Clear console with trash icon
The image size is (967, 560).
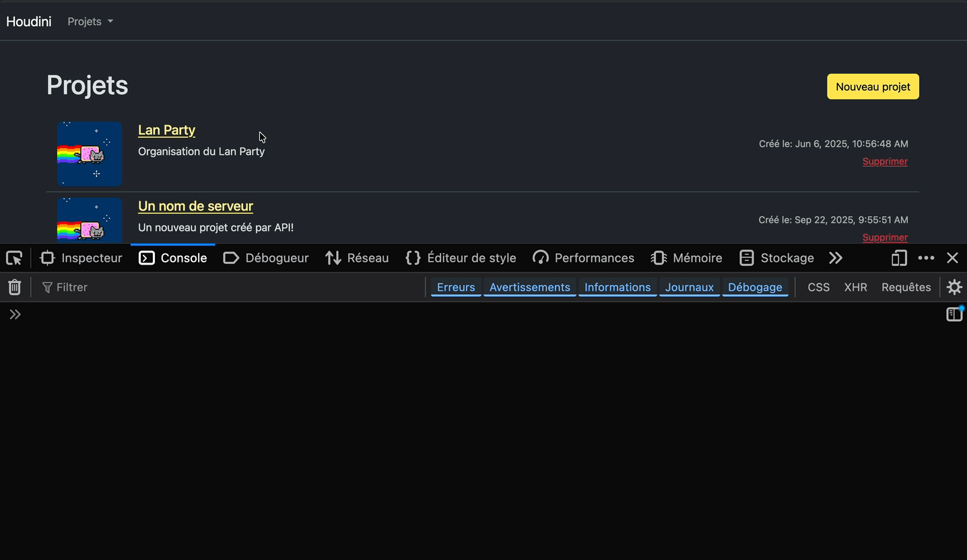coord(14,287)
